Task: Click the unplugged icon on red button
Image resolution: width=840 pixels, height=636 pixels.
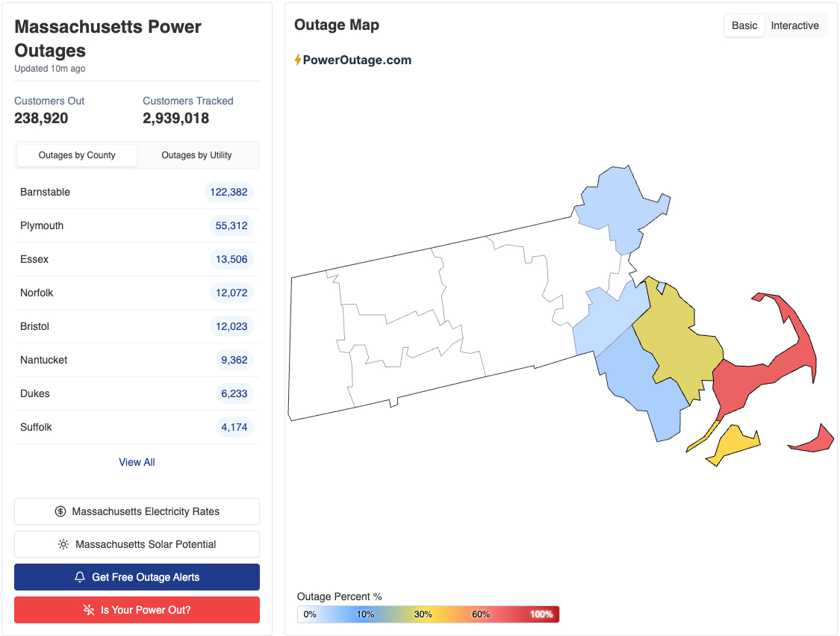Action: (x=89, y=611)
